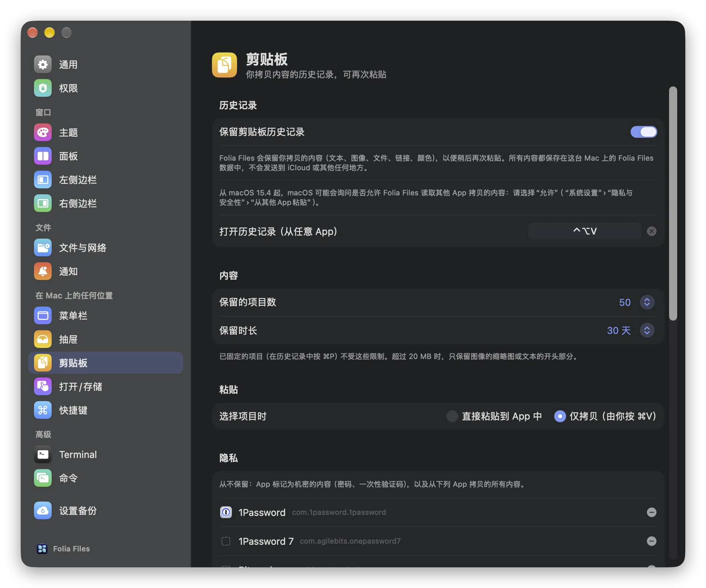Open the Terminal icon in sidebar

(x=43, y=455)
